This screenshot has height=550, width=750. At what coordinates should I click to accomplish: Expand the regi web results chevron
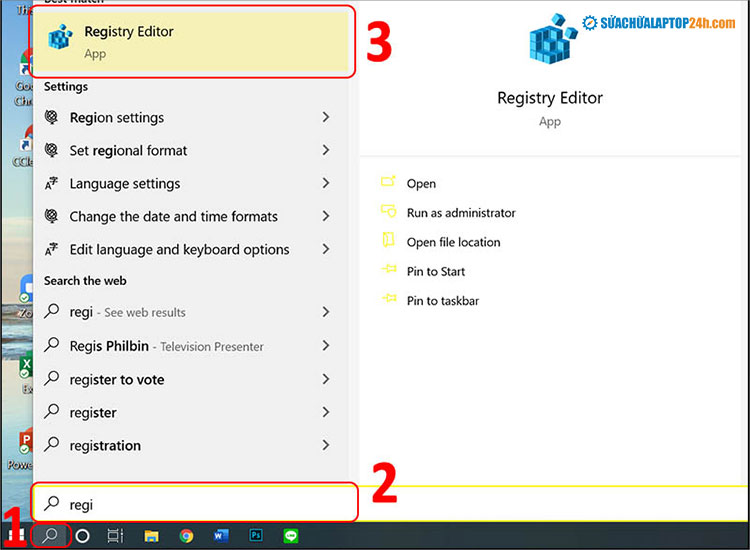[326, 312]
